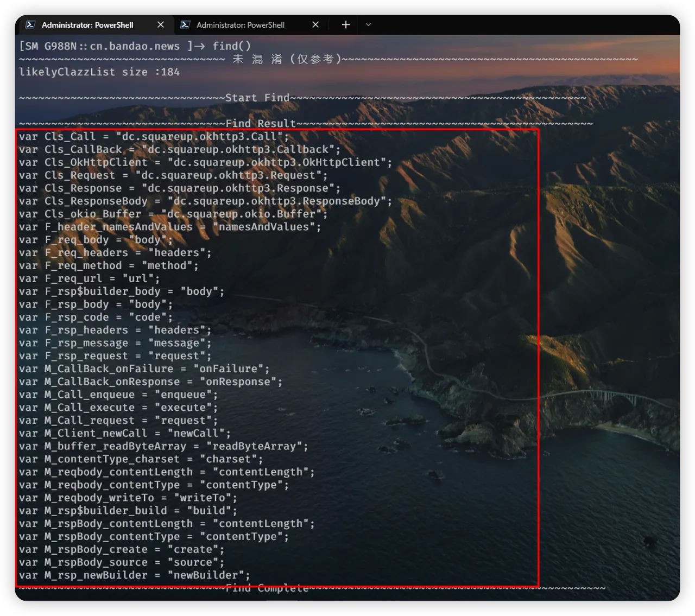This screenshot has height=616, width=695.
Task: Open a new tab with the plus button
Action: click(345, 24)
